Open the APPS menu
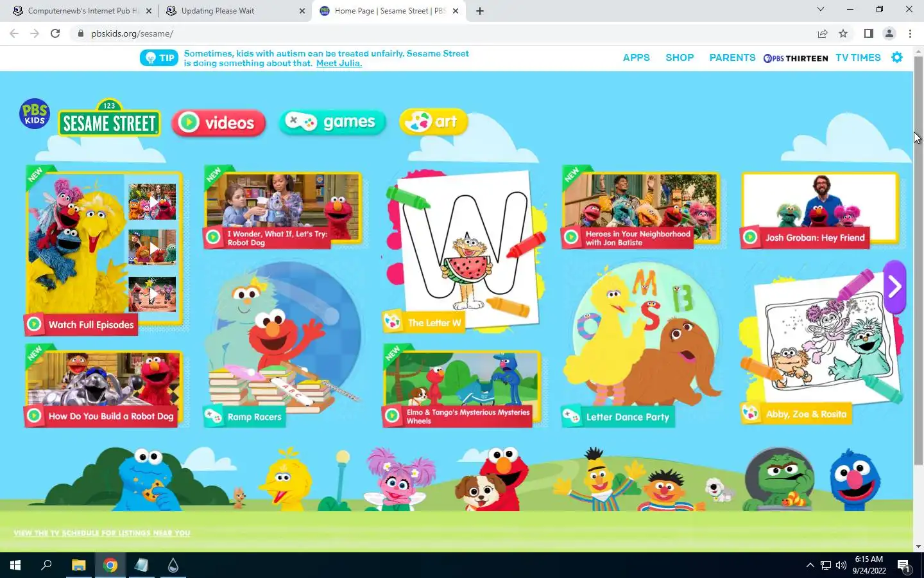 click(636, 58)
